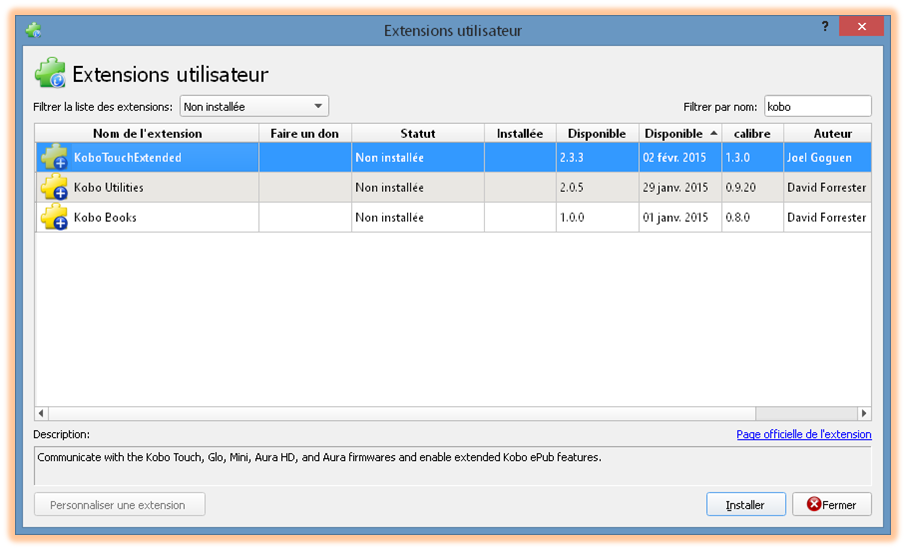Click David Forrester in Kobo Utilities row
The image size is (906, 550).
827,188
